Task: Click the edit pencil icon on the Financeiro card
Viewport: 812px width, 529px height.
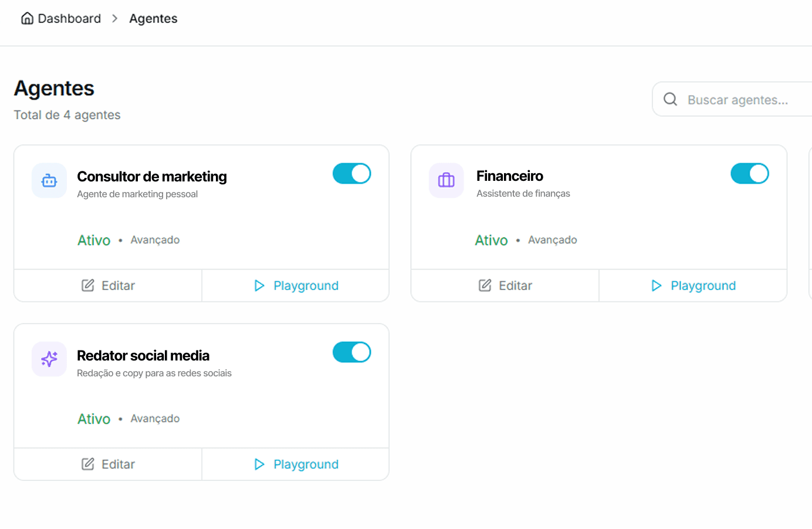Action: tap(485, 285)
